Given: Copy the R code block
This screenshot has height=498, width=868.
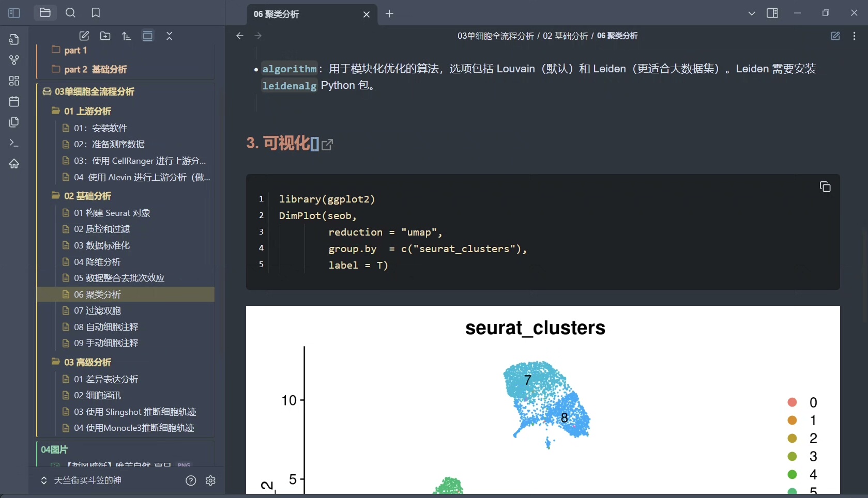Looking at the screenshot, I should [825, 186].
